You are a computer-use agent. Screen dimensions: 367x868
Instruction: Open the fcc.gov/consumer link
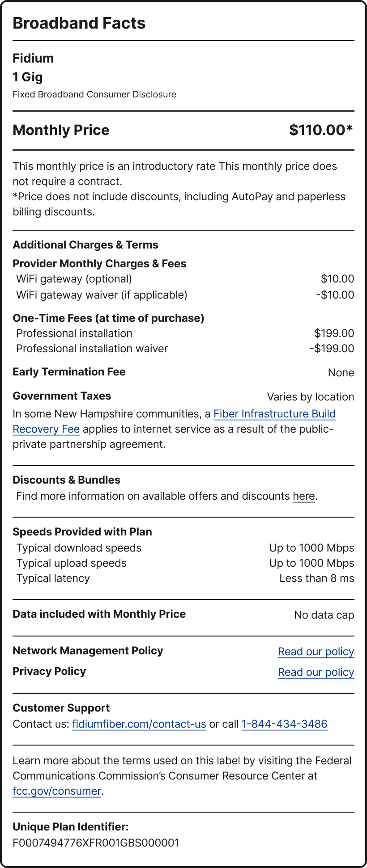coord(57,791)
